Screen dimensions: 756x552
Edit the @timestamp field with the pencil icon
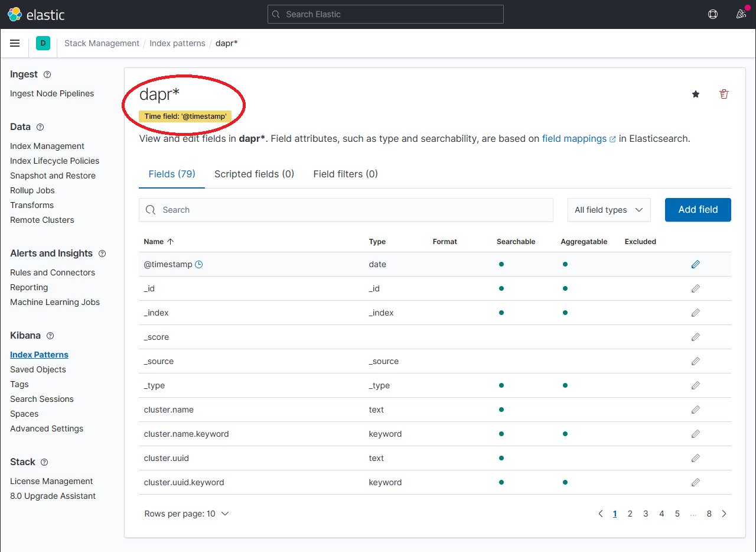tap(695, 264)
